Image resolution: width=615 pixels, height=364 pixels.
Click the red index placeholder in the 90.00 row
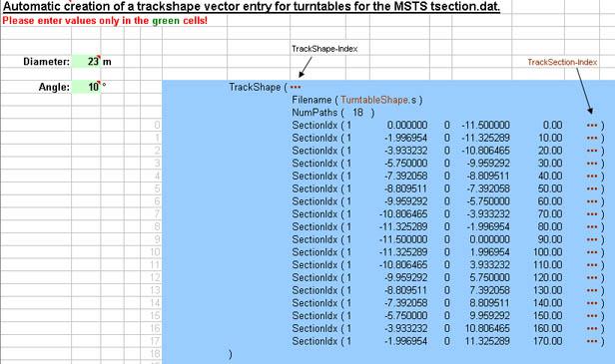[x=592, y=239]
